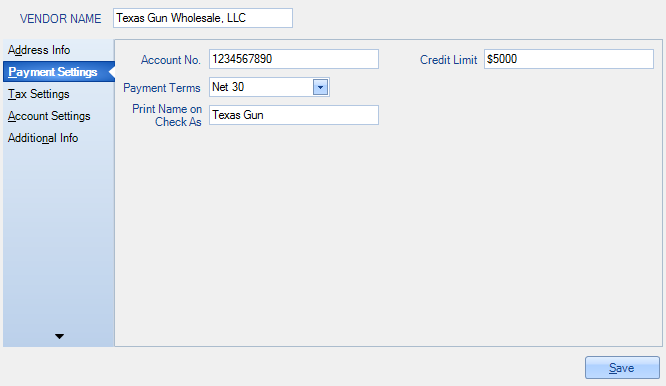This screenshot has height=386, width=666.
Task: Edit the Print Name on Check As field
Action: click(293, 115)
